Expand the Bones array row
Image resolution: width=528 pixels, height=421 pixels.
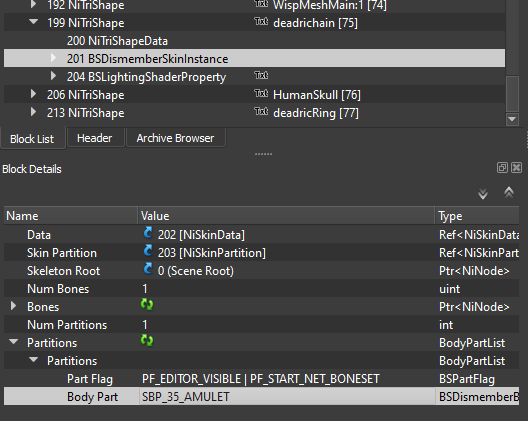click(13, 306)
